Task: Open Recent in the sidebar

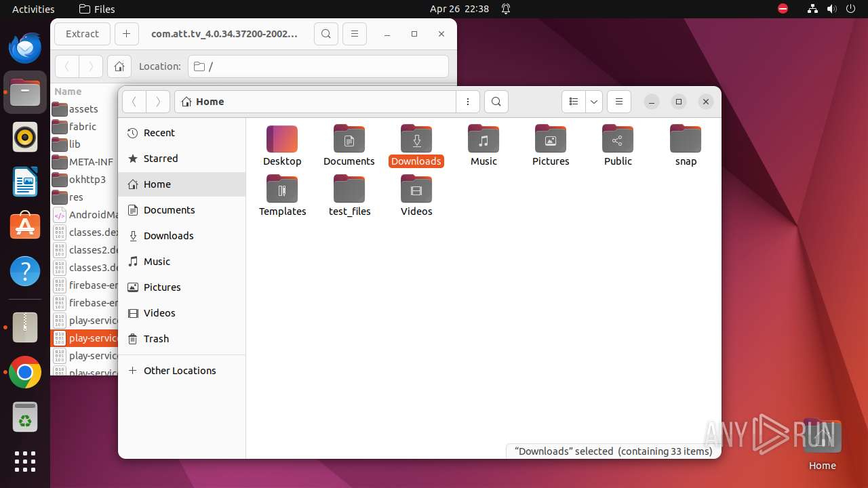Action: 182,133
